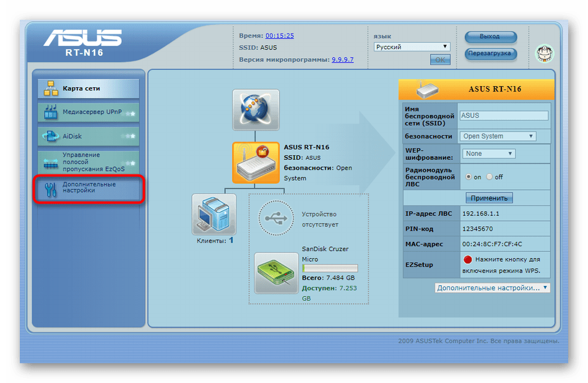Open the language dropdown
Image resolution: width=588 pixels, height=383 pixels.
tap(412, 47)
